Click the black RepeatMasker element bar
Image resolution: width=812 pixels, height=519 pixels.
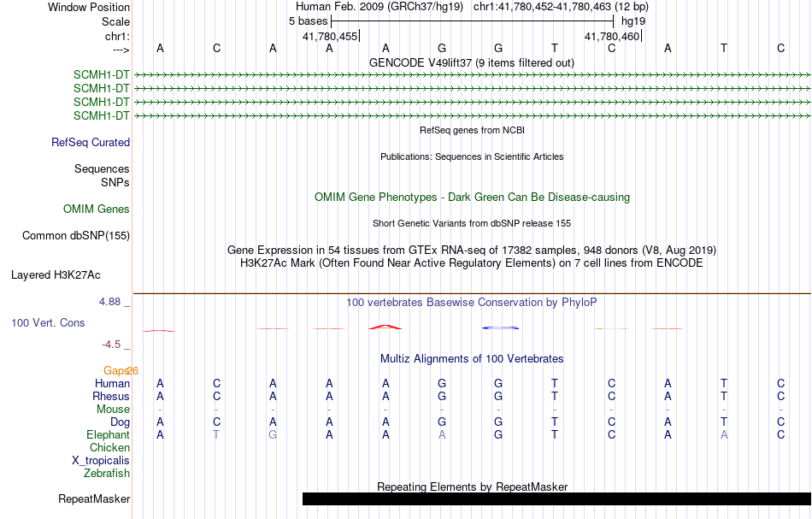click(x=556, y=498)
